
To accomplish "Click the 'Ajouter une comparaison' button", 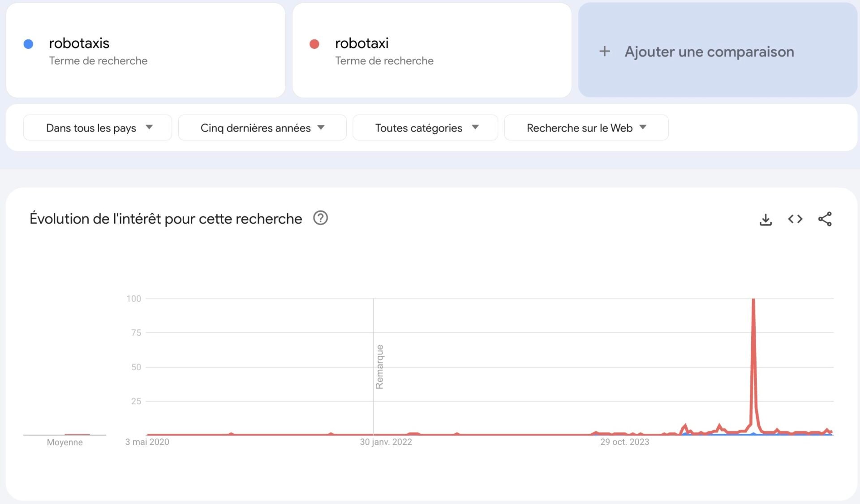I will pos(709,51).
